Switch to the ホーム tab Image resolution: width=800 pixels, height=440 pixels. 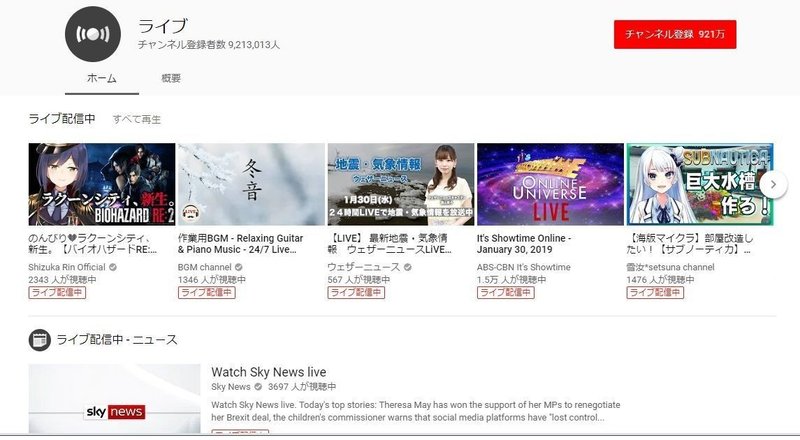[x=102, y=78]
